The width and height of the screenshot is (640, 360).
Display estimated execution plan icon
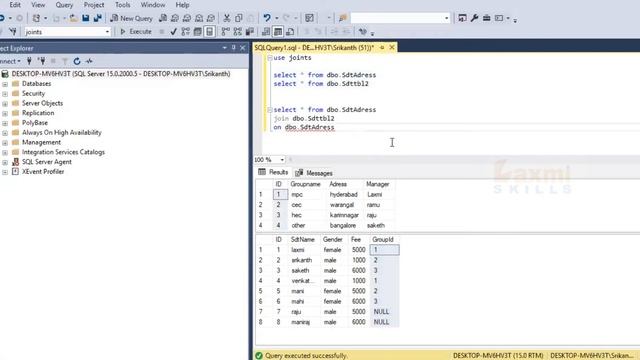(186, 31)
